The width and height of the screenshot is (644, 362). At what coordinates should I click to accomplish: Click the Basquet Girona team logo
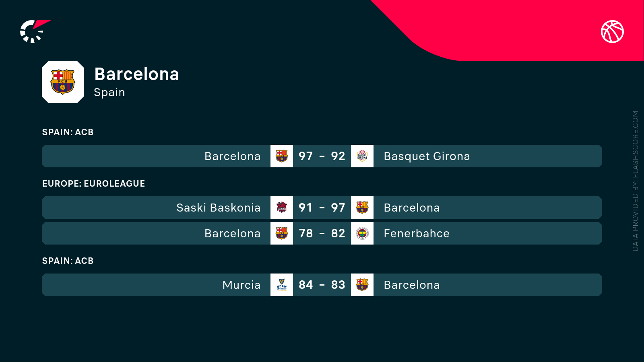point(362,156)
